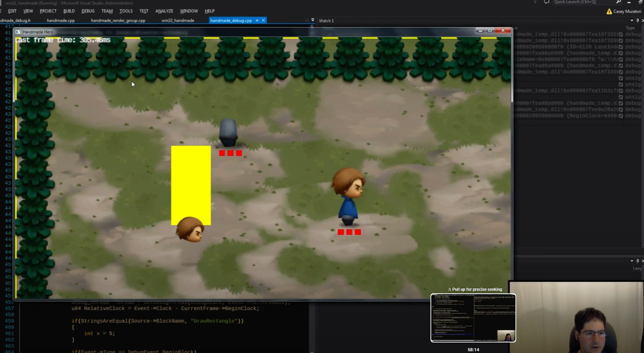This screenshot has height=353, width=644.
Task: Open the document tab overflow dropdown
Action: click(313, 20)
